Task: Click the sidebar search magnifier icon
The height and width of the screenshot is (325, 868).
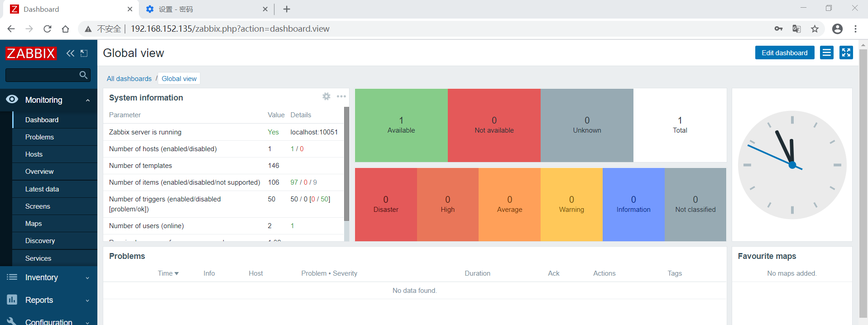Action: (83, 75)
